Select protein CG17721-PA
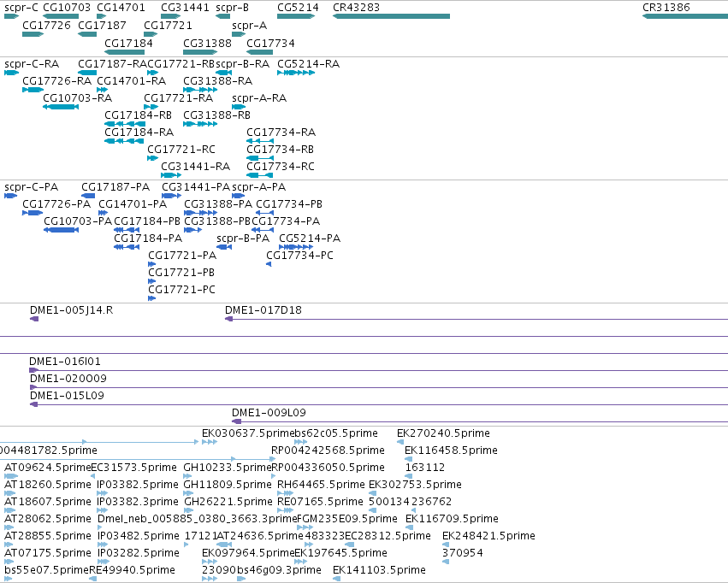Image resolution: width=728 pixels, height=583 pixels. point(182,256)
